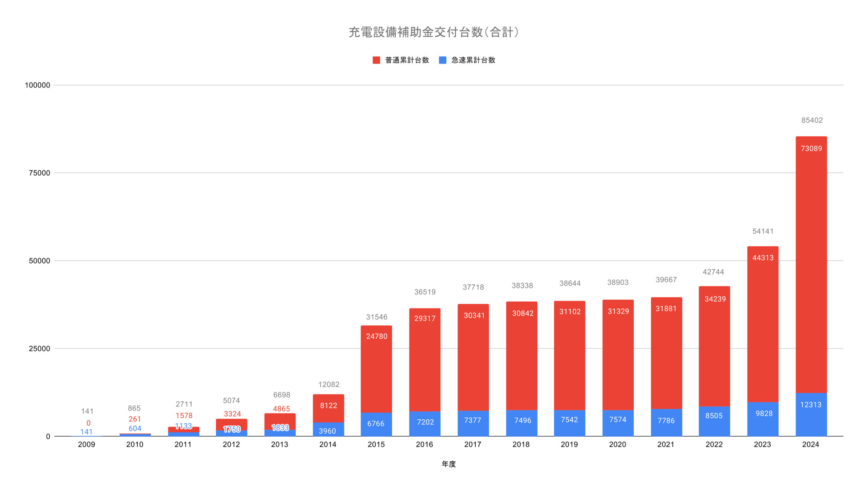The width and height of the screenshot is (868, 493).
Task: Select the 急速累計台数 legend label
Action: click(x=473, y=60)
